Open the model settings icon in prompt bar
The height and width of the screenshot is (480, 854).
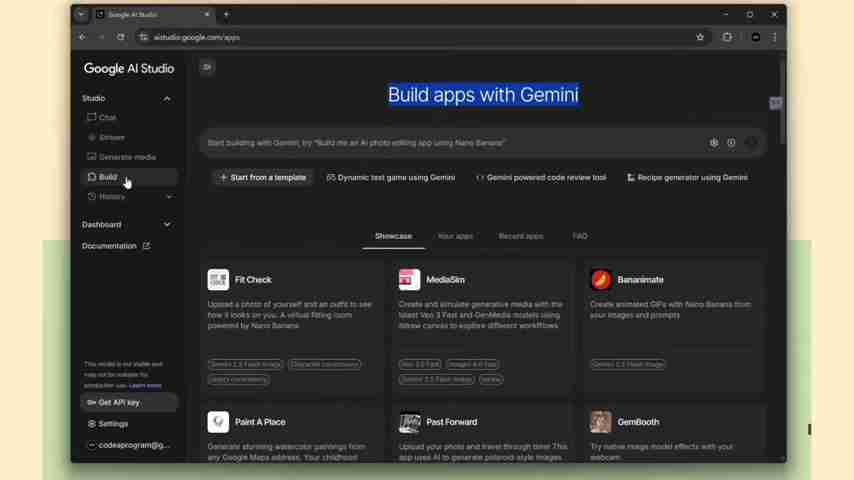[x=714, y=143]
